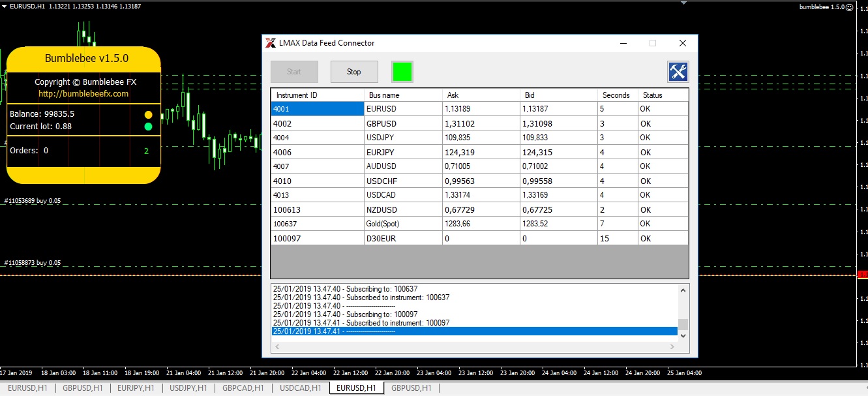The height and width of the screenshot is (396, 868).
Task: Click the log horizontal scrollbar left arrow
Action: click(277, 346)
